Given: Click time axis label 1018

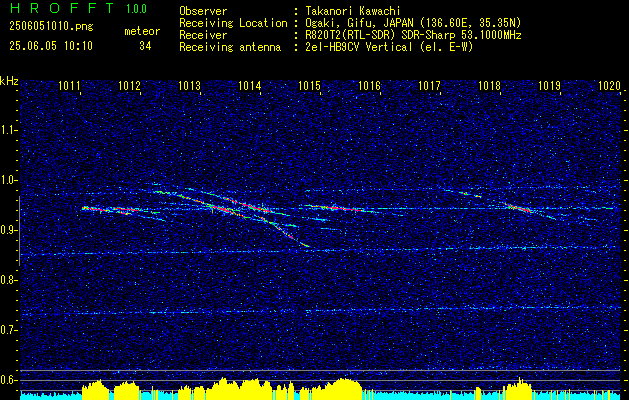Looking at the screenshot, I should point(489,85).
